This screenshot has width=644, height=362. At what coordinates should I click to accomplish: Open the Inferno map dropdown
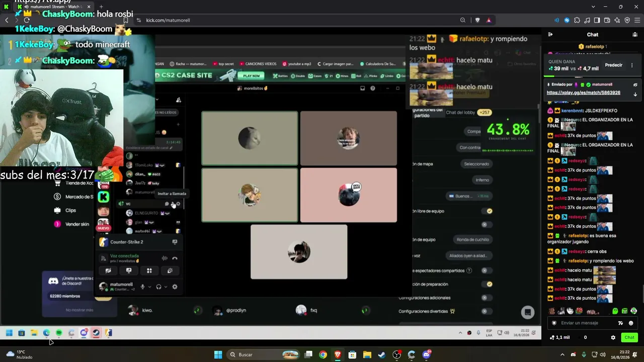click(x=482, y=180)
